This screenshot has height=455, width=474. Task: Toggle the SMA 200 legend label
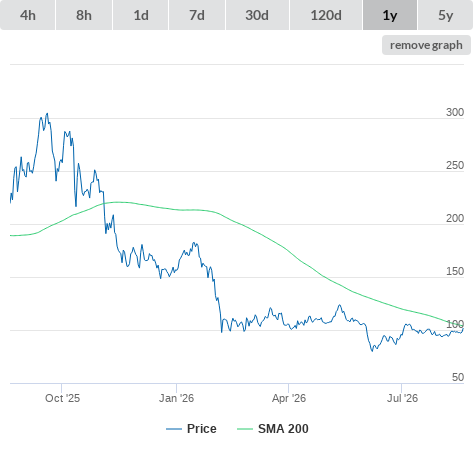[283, 429]
